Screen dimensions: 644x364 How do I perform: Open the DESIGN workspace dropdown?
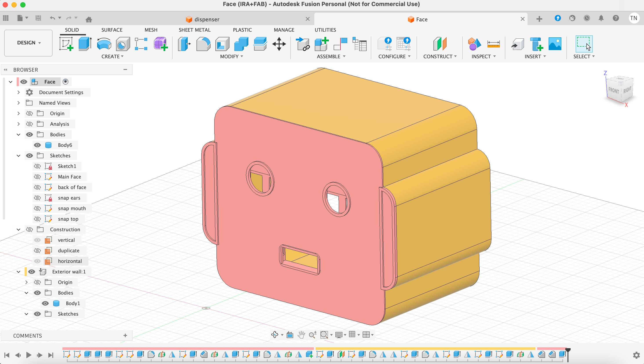tap(29, 43)
